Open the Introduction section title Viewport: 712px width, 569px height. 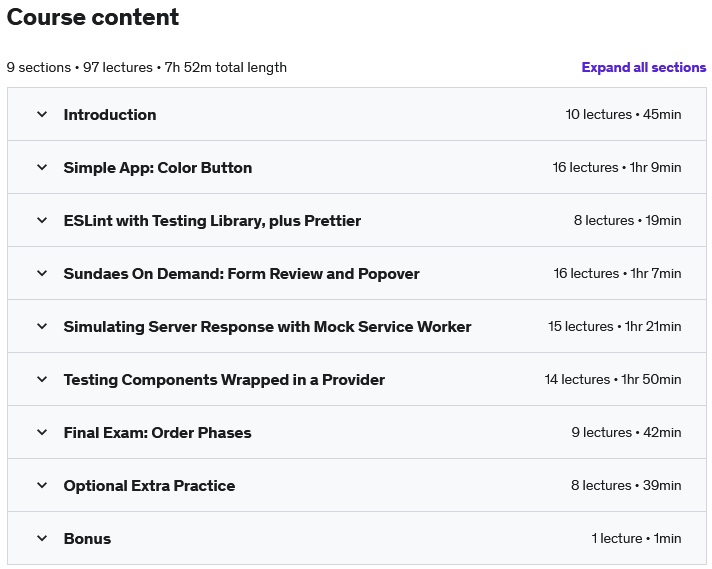click(110, 115)
